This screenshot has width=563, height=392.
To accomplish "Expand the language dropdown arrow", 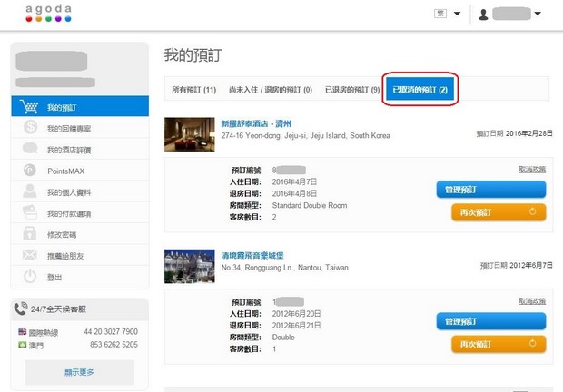I will pyautogui.click(x=457, y=14).
